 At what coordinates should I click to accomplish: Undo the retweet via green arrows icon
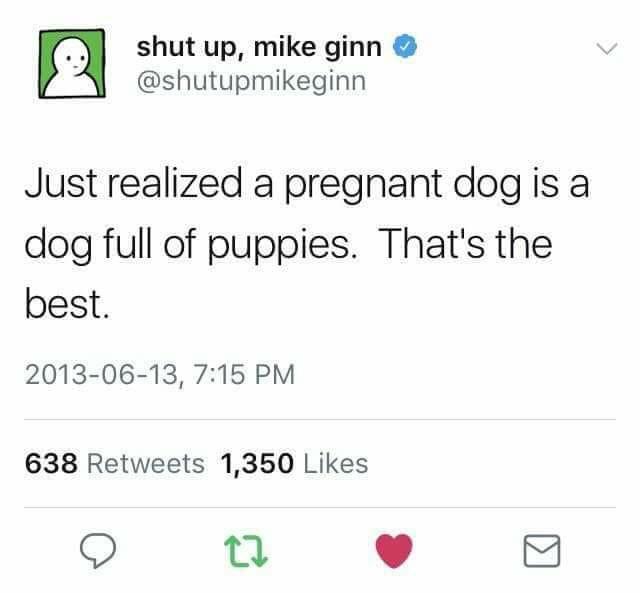point(246,551)
